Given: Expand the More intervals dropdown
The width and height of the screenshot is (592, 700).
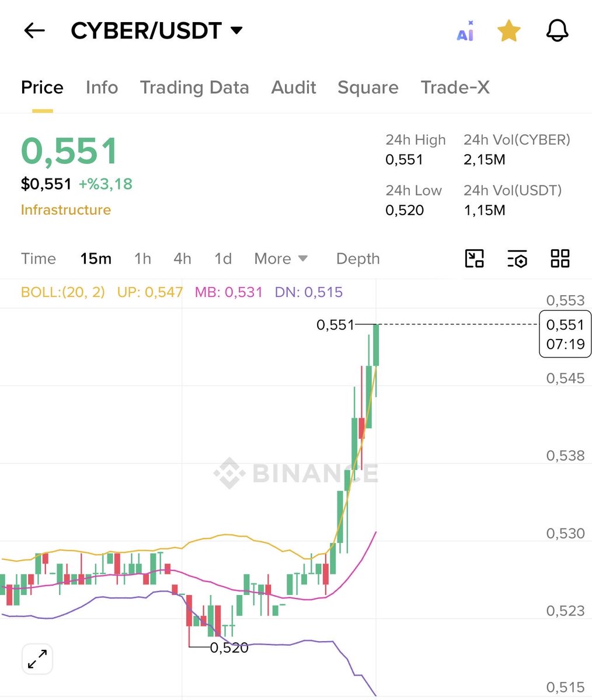Looking at the screenshot, I should 281,258.
